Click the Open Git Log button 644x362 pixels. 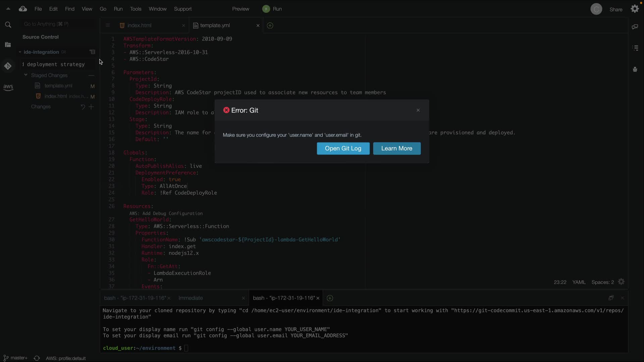(x=343, y=148)
